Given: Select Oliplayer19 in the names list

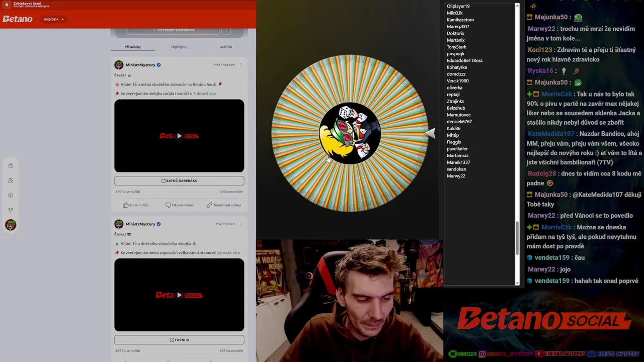Looking at the screenshot, I should pos(458,6).
